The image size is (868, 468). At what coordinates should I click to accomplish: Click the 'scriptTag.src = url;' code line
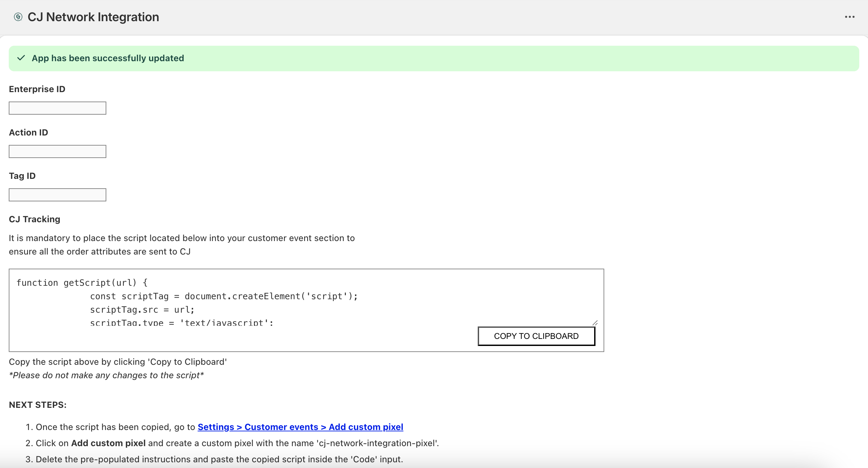click(x=142, y=310)
